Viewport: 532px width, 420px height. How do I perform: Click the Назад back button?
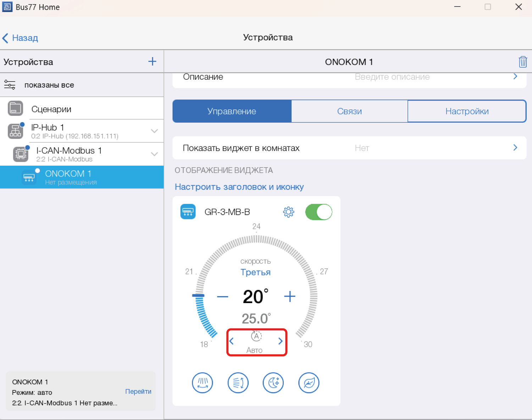[x=20, y=38]
